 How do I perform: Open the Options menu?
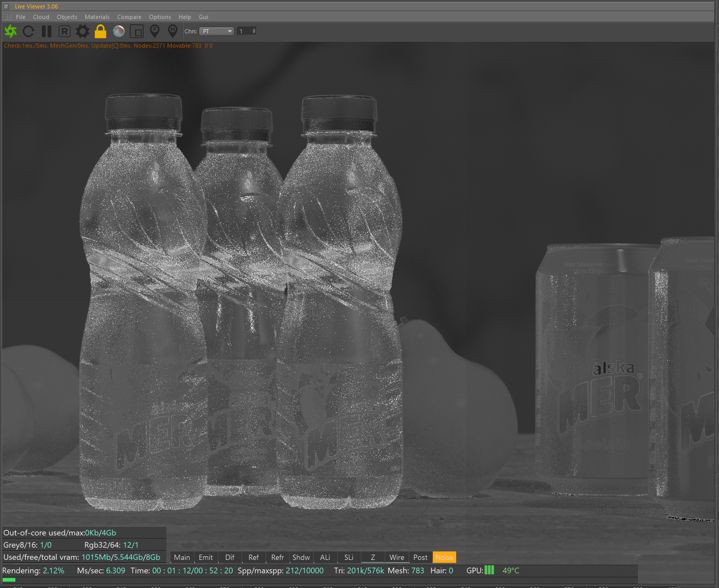tap(160, 17)
